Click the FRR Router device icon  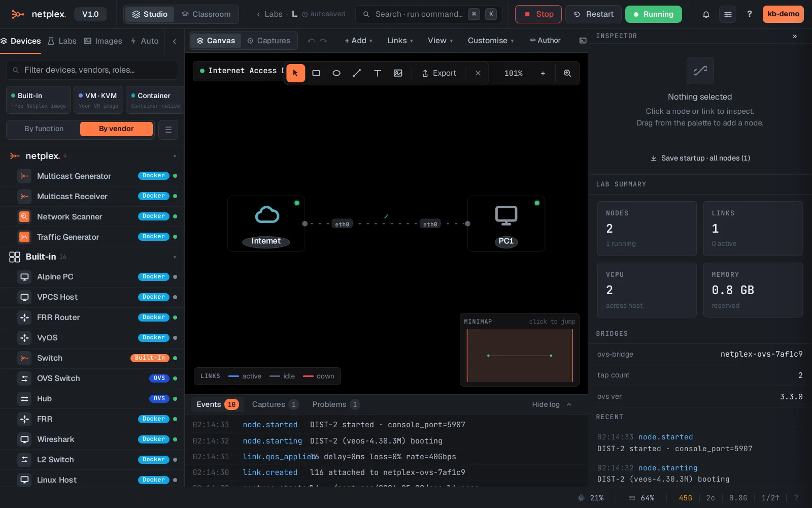(24, 317)
